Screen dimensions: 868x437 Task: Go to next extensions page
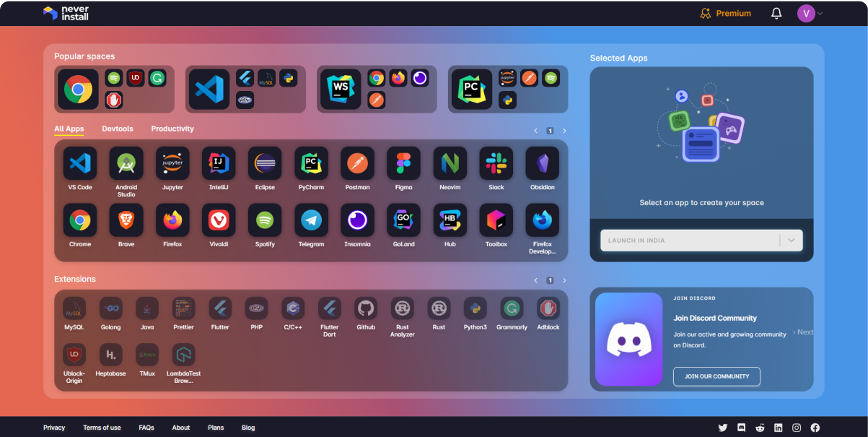pos(564,280)
